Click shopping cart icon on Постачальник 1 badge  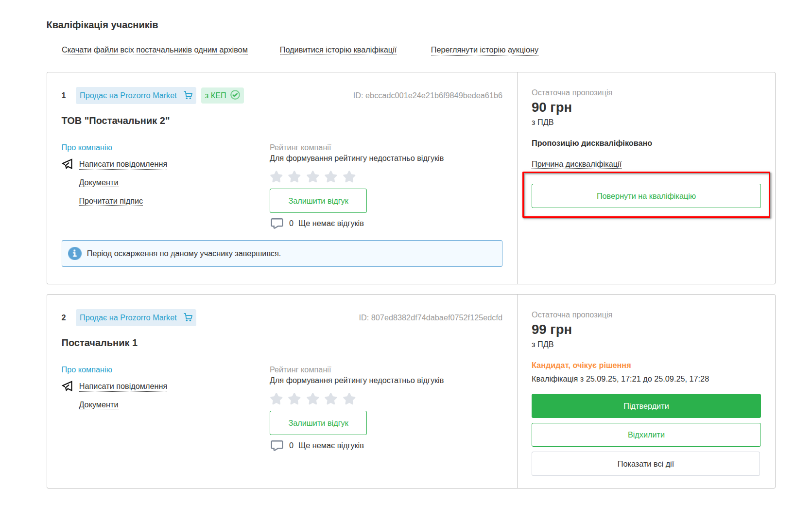coord(188,317)
